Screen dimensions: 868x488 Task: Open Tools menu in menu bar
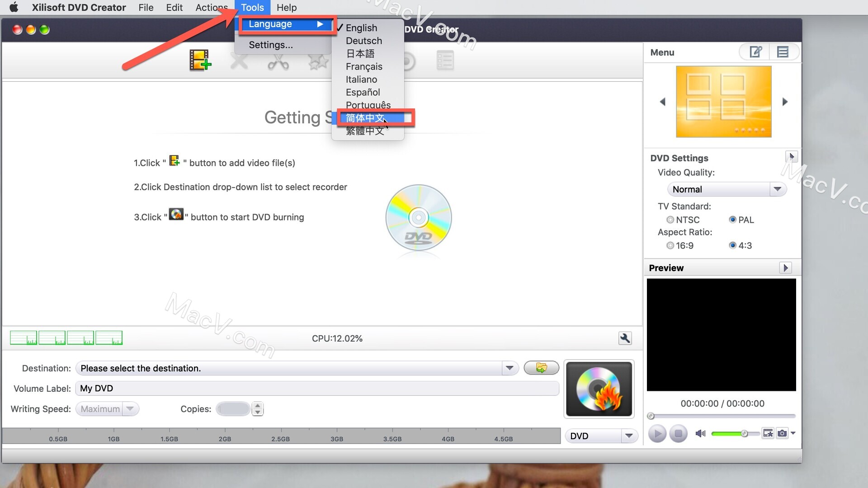pyautogui.click(x=253, y=7)
